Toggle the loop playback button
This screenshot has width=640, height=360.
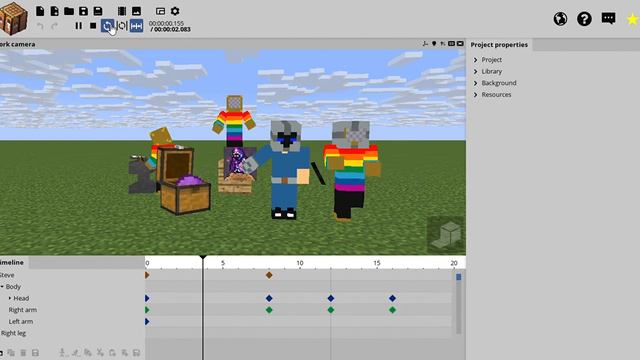click(x=107, y=26)
